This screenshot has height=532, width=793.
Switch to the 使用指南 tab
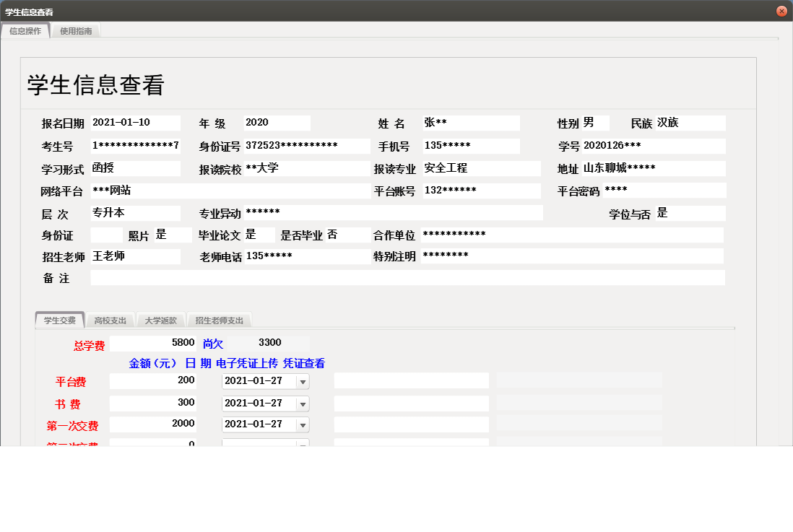(x=76, y=31)
